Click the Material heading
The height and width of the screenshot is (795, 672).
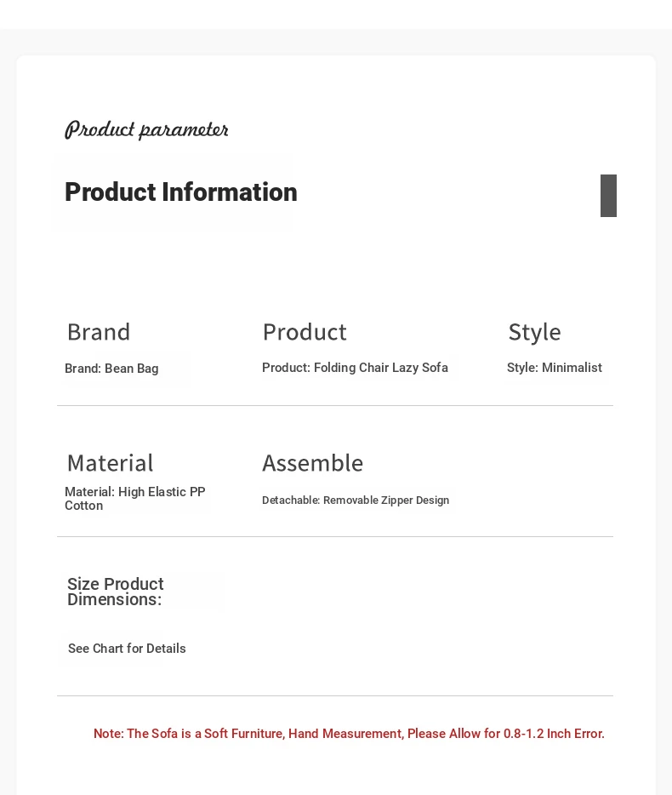tap(110, 462)
